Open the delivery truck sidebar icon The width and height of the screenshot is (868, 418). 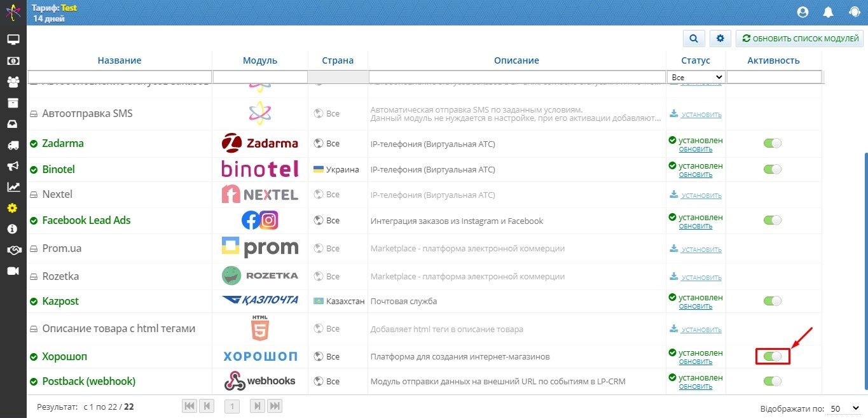(13, 145)
